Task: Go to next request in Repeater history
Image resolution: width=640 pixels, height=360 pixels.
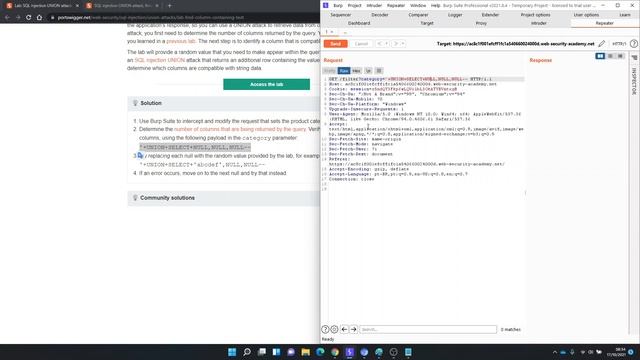Action: pos(396,44)
